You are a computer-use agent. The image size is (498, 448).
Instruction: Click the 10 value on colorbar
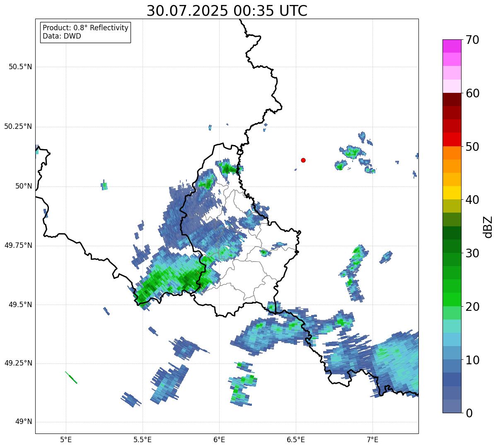pos(472,360)
